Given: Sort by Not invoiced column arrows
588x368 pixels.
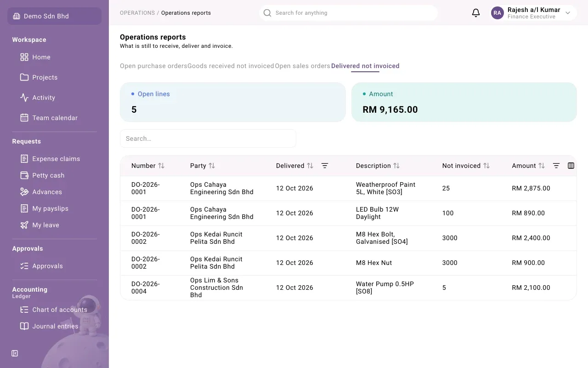Looking at the screenshot, I should tap(486, 166).
